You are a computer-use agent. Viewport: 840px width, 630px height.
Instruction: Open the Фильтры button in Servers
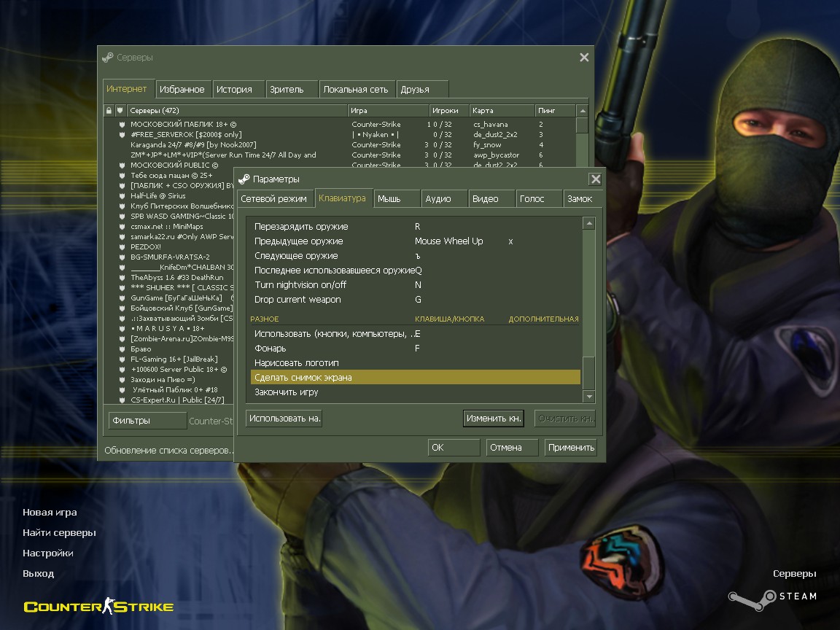[147, 421]
